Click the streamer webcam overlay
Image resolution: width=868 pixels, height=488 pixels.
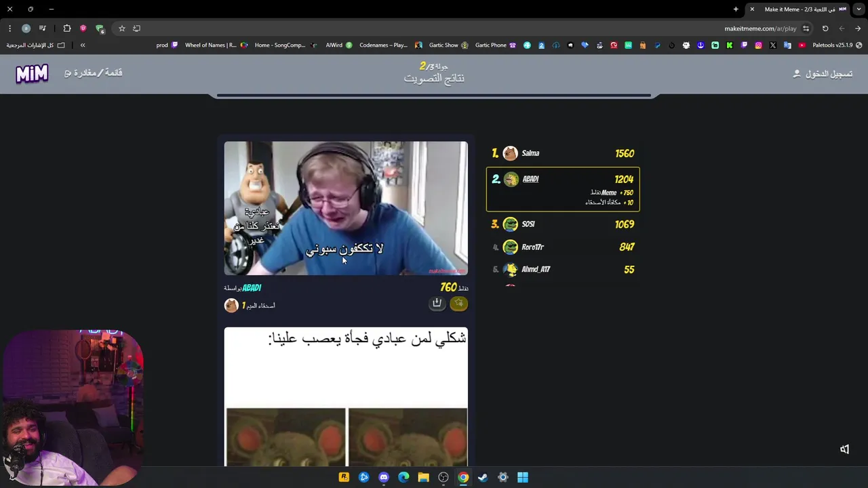(x=72, y=408)
